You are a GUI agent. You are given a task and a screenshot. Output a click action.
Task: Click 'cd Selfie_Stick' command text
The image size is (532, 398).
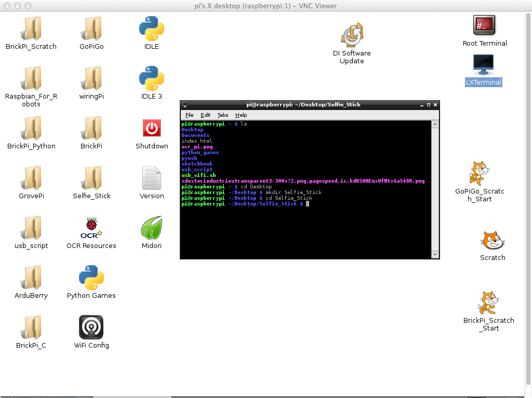[x=289, y=198]
